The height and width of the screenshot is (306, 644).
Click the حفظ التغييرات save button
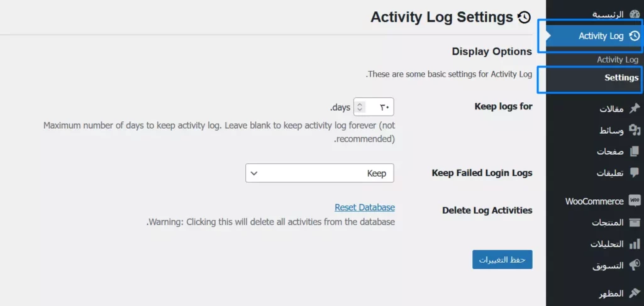502,260
